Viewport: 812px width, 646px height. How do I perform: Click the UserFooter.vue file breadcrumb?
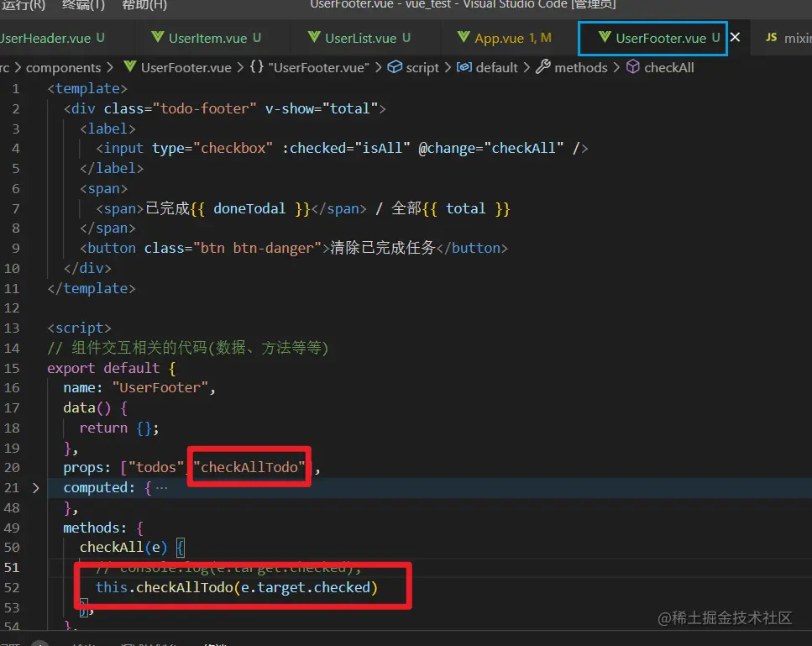pos(186,68)
